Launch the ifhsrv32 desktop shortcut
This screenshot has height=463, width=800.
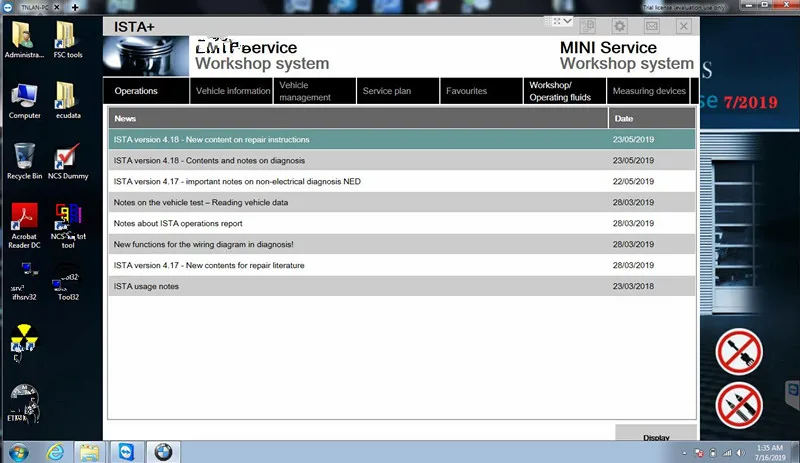click(24, 282)
